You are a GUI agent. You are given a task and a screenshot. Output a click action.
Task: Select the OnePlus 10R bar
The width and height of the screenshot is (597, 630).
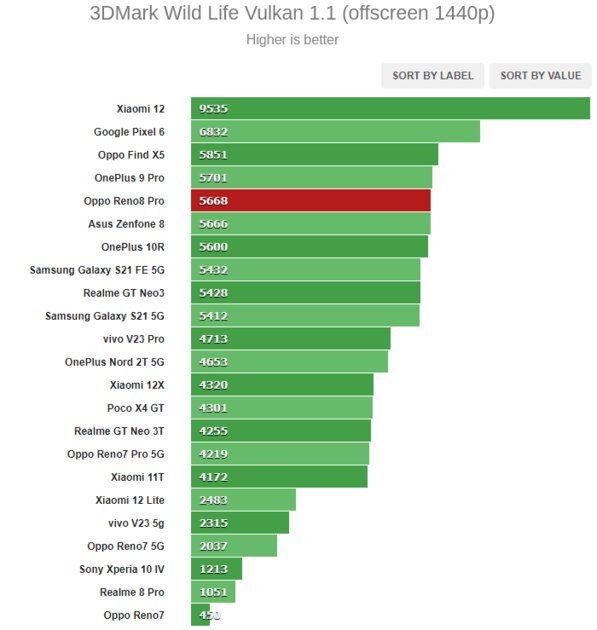tap(309, 247)
